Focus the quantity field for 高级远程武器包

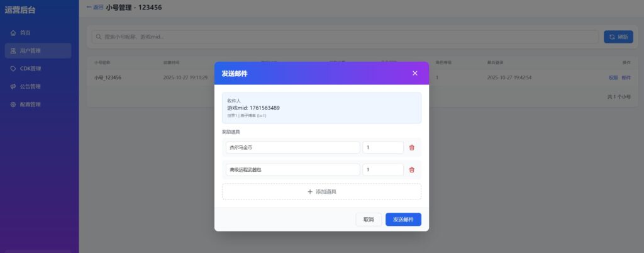383,170
